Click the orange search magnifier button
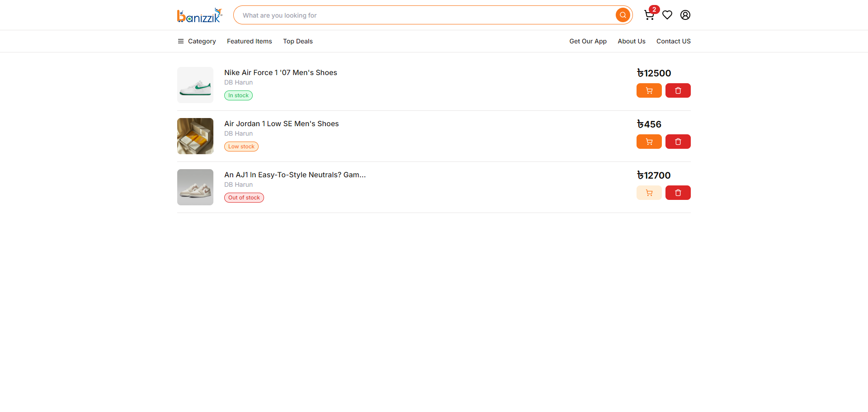Image resolution: width=868 pixels, height=412 pixels. [623, 15]
